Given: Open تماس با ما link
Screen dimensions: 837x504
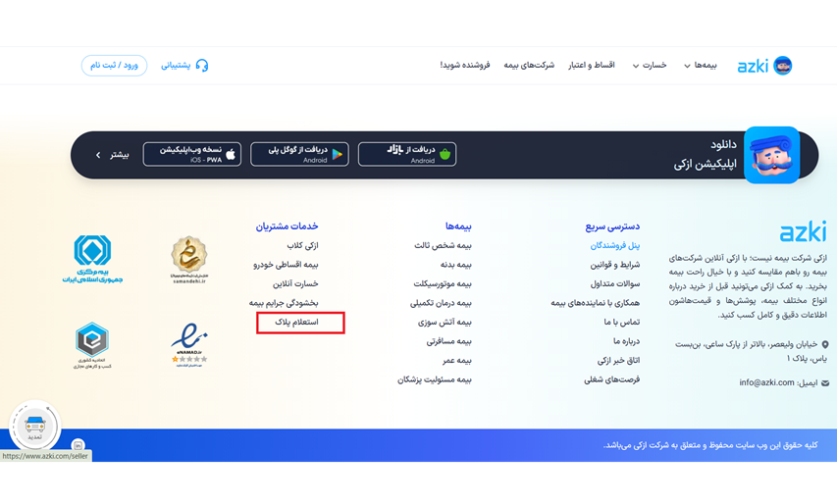Looking at the screenshot, I should point(622,323).
